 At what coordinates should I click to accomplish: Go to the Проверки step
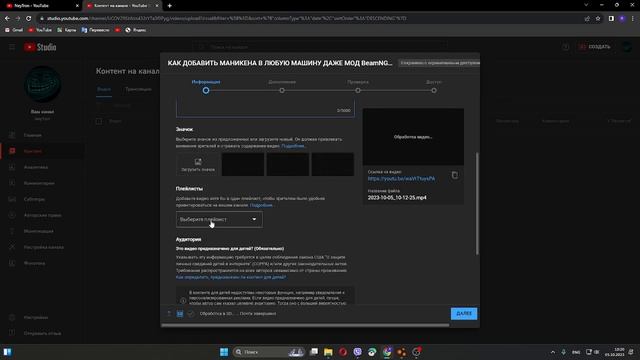click(358, 86)
